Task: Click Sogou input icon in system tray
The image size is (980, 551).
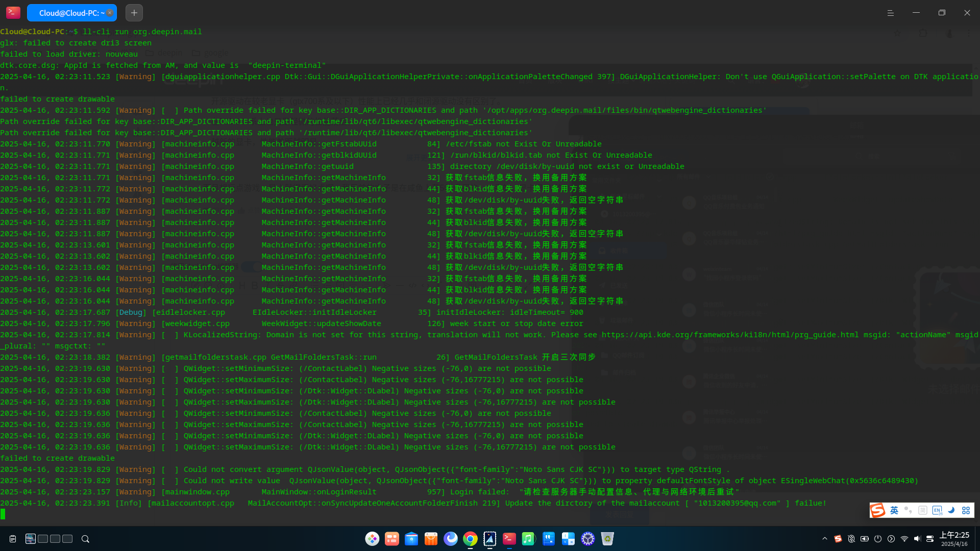Action: click(x=838, y=539)
